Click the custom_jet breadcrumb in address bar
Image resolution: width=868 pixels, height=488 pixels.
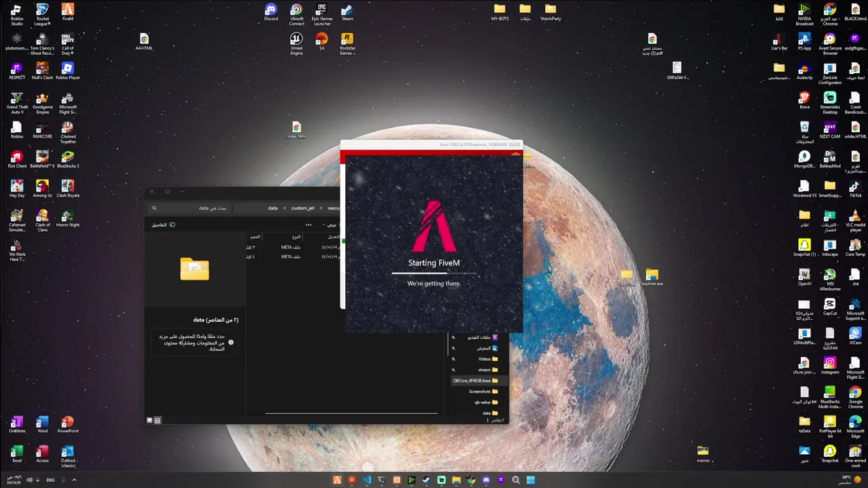[x=302, y=208]
